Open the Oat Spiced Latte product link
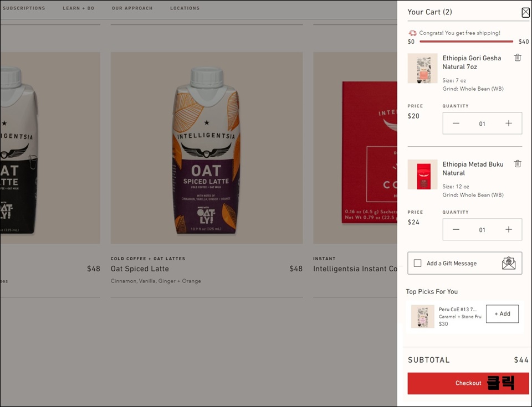 (x=140, y=269)
